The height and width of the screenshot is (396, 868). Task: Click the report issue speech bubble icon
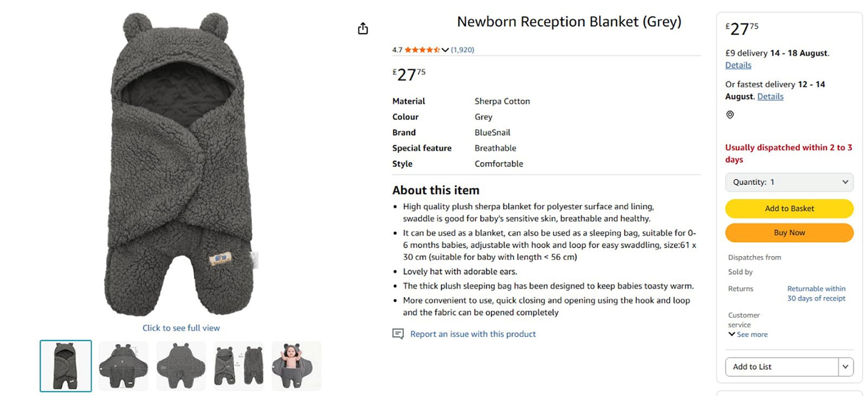[398, 334]
